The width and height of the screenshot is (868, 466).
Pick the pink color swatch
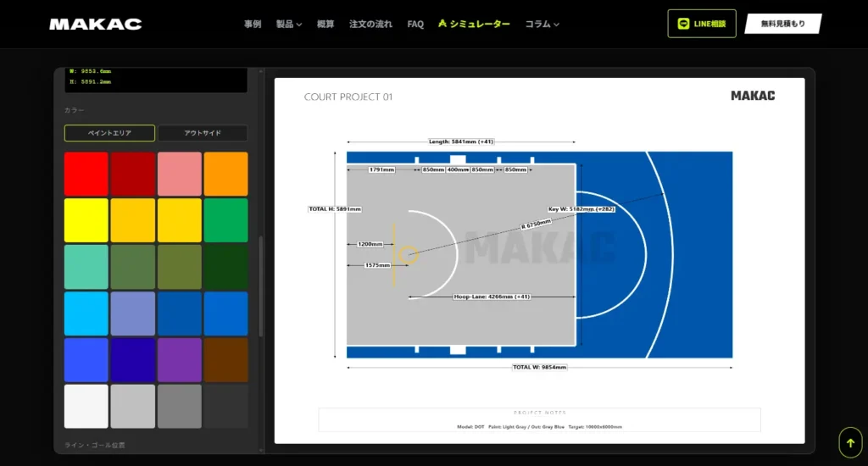point(180,174)
